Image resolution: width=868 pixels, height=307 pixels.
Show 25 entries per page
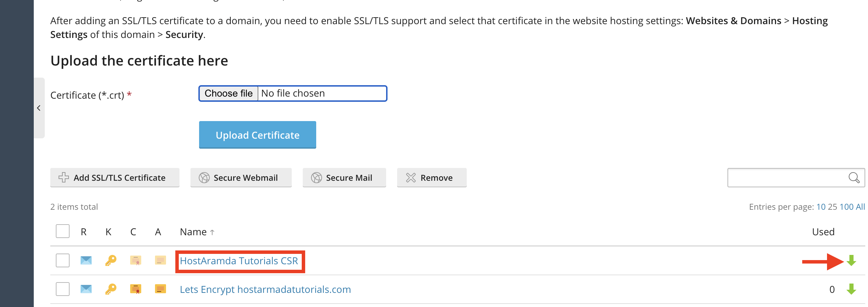pos(832,207)
